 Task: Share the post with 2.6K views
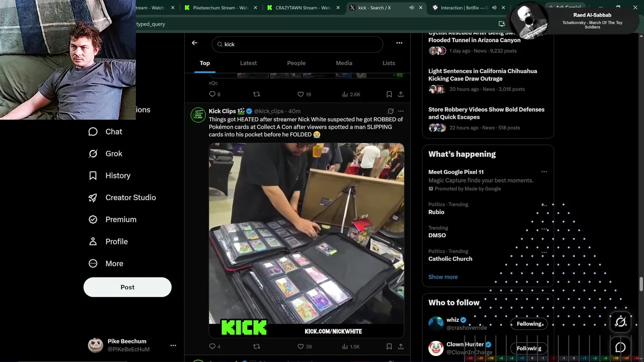click(400, 94)
